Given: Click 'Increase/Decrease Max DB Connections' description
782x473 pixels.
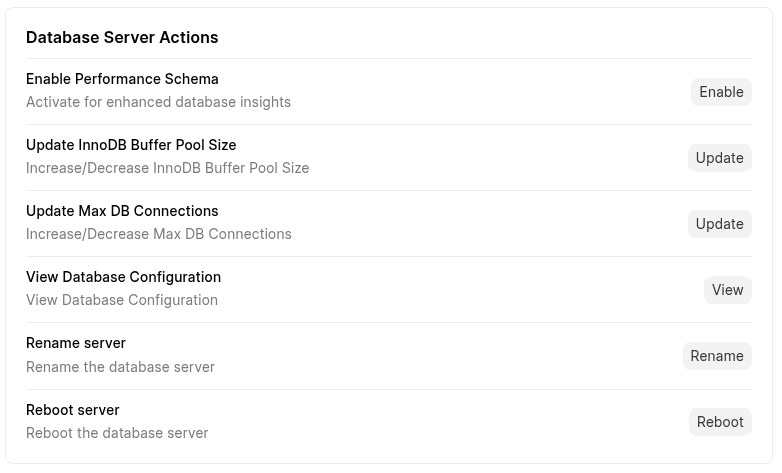Looking at the screenshot, I should tap(159, 234).
